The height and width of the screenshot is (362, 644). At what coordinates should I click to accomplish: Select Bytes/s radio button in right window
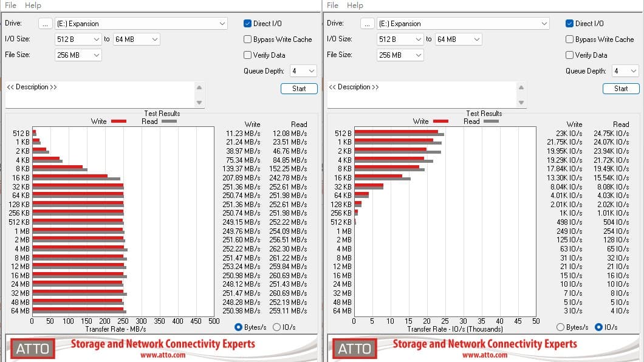tap(560, 327)
